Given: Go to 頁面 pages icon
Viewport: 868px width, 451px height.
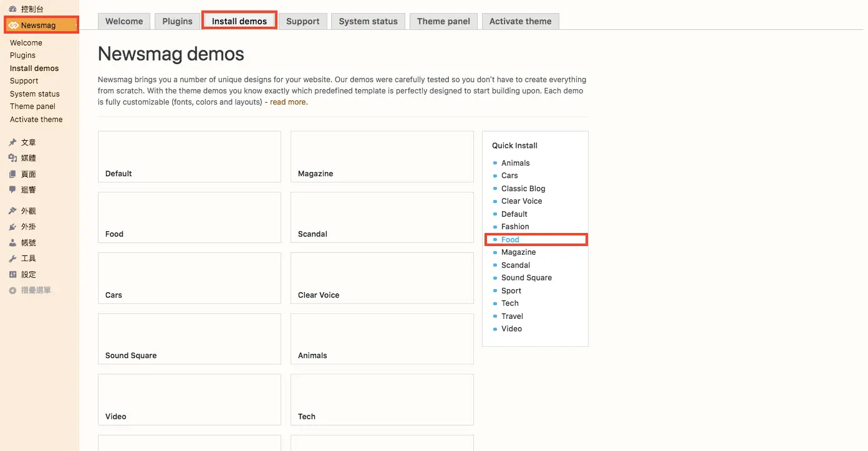Looking at the screenshot, I should tap(12, 174).
